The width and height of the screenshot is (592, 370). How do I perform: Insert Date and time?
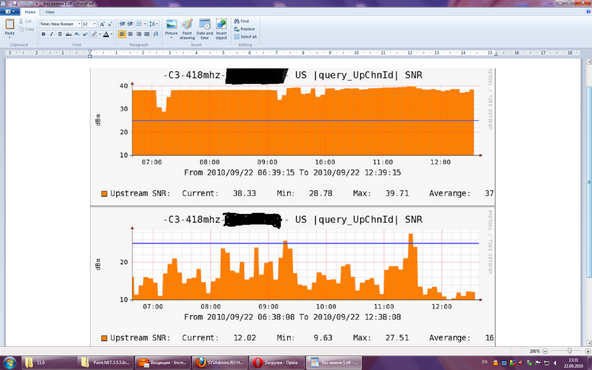pos(205,29)
